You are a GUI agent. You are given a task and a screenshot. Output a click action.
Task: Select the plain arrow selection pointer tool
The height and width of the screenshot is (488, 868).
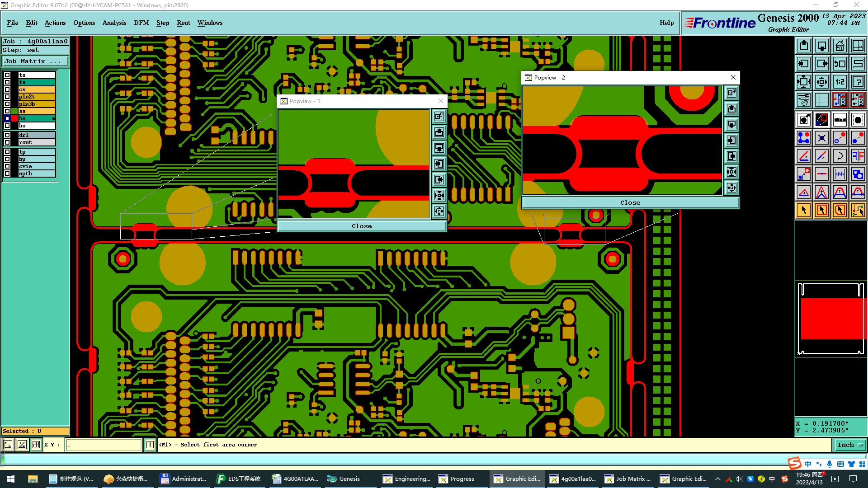[804, 210]
